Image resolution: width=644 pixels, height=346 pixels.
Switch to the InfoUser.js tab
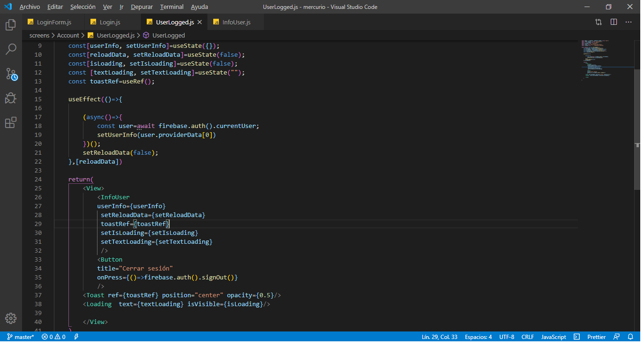236,22
